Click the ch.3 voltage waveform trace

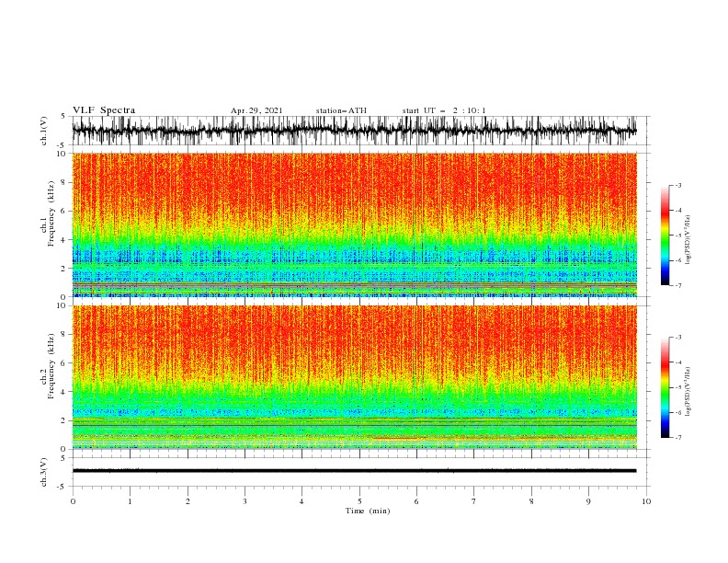[x=354, y=471]
